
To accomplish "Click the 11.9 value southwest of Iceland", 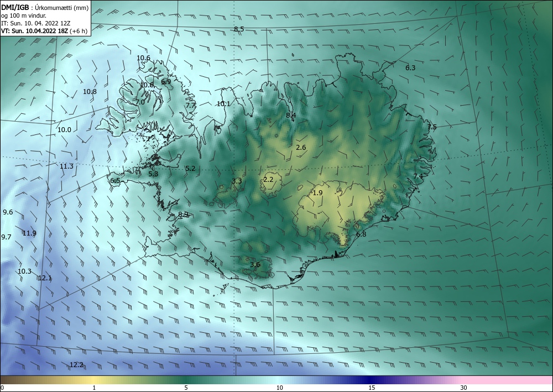I will (x=30, y=233).
